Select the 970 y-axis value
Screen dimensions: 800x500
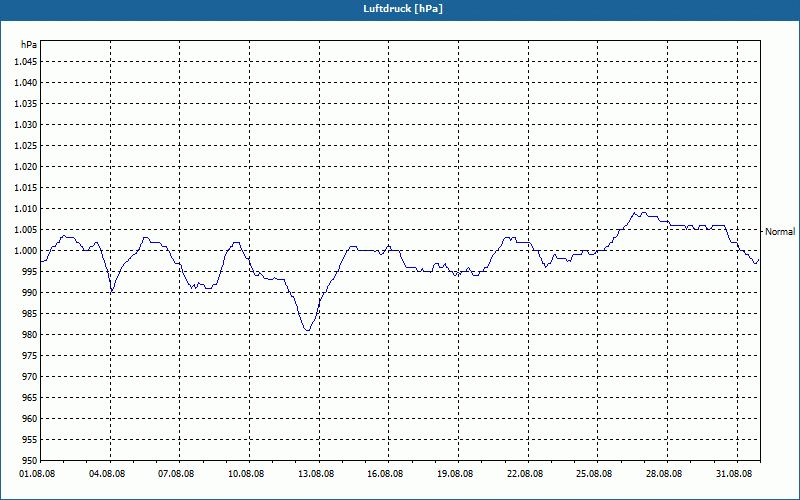pos(30,377)
